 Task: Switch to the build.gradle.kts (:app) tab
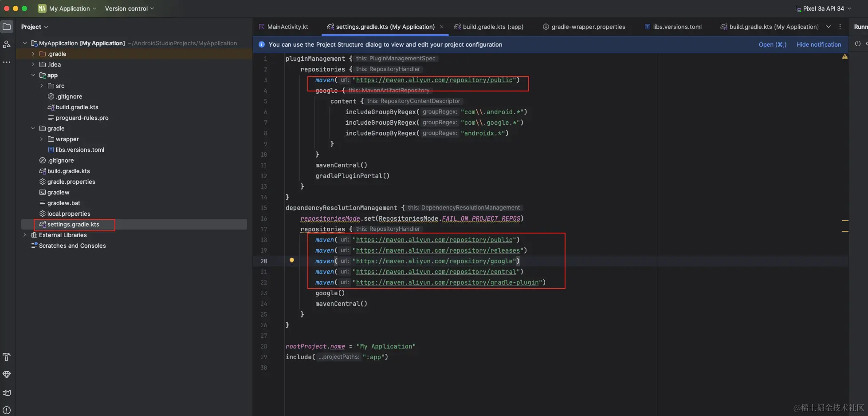point(489,27)
